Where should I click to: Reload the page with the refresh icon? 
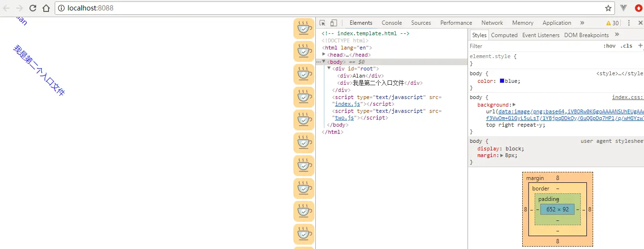pyautogui.click(x=33, y=8)
